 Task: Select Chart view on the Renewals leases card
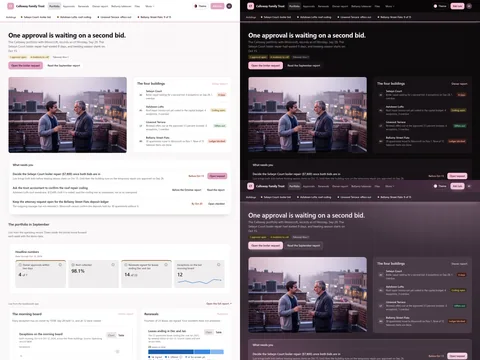[x=209, y=332]
